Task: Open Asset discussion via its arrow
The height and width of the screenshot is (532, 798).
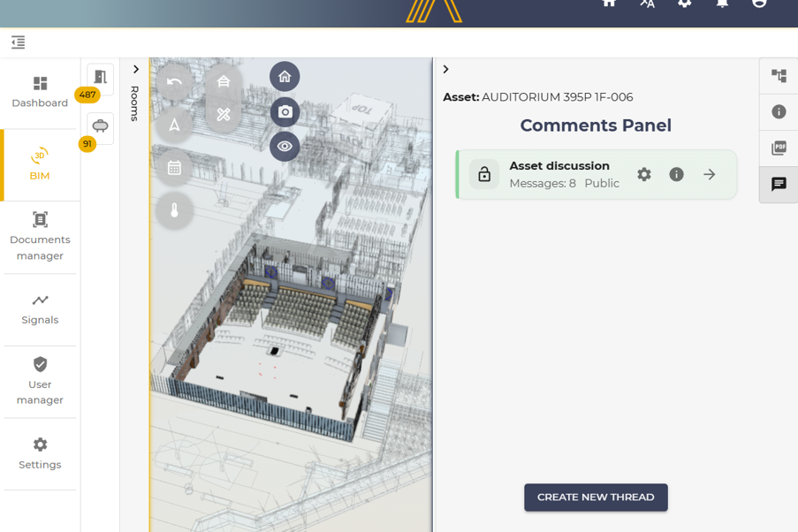Action: pos(709,174)
